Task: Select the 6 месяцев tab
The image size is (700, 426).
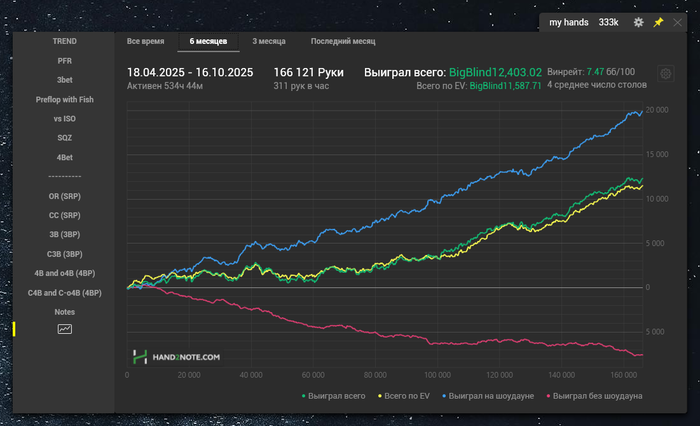Action: coord(208,41)
